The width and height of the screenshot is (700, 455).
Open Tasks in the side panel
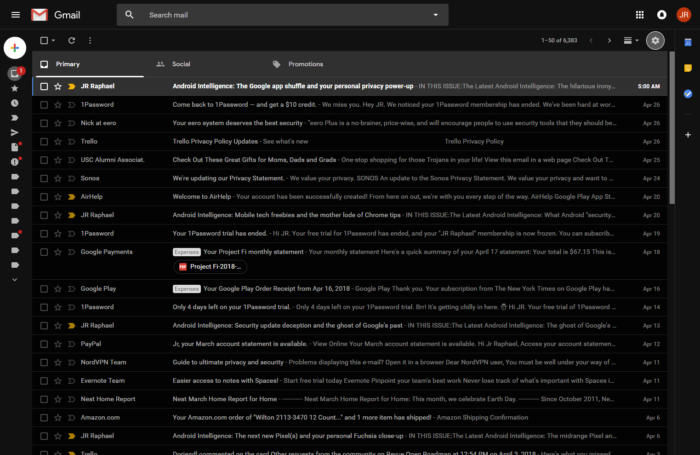tap(688, 94)
